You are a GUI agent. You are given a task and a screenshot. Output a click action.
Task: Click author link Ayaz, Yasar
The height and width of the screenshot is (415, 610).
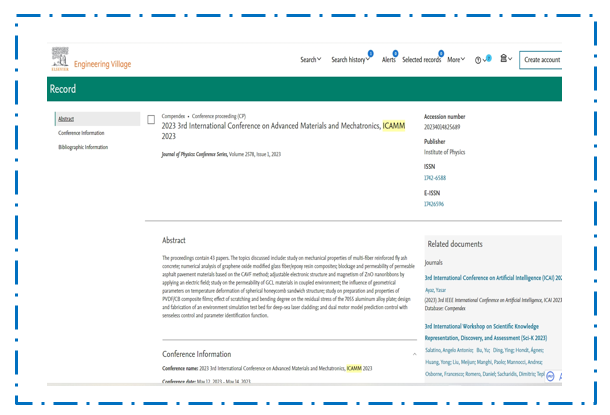tap(435, 290)
